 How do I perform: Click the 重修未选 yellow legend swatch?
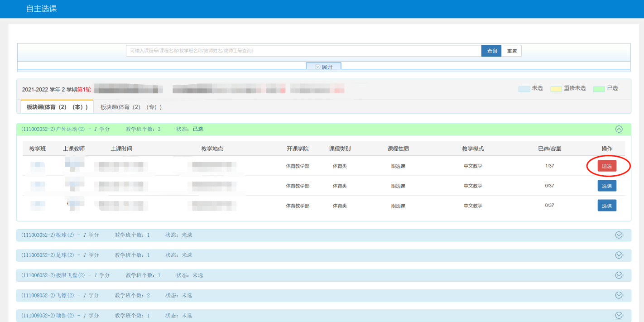tap(556, 89)
